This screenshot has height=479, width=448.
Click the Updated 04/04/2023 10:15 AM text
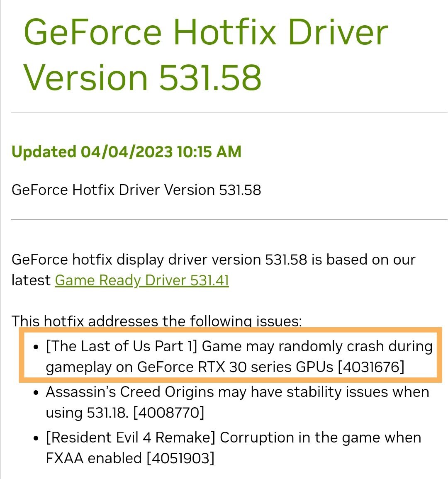coord(126,152)
